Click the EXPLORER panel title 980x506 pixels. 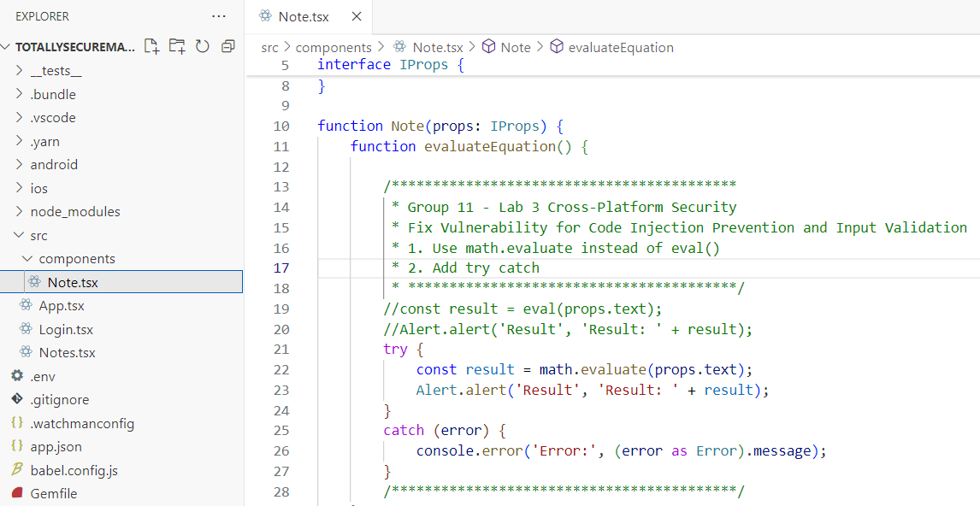click(42, 16)
